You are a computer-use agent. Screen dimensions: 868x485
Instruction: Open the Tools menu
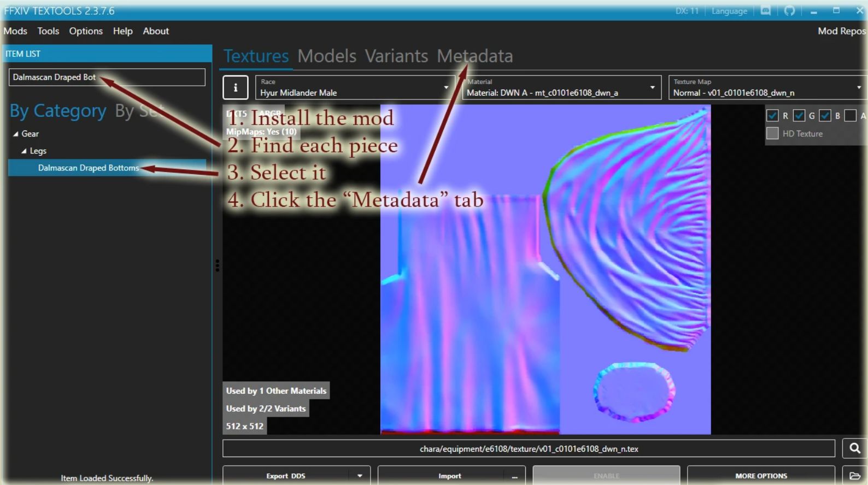click(x=48, y=31)
